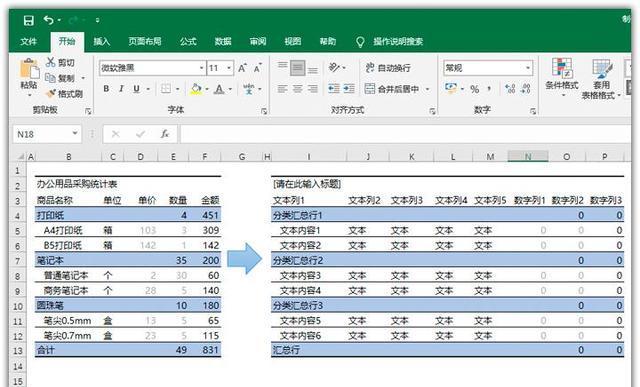Customize the Quick Access Toolbar dropdown
640x387 pixels.
[98, 20]
